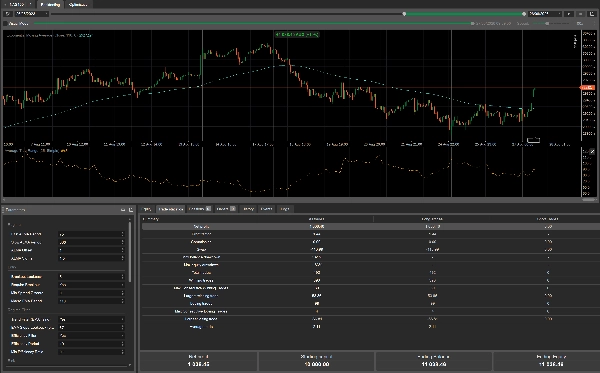Viewport: 600px width, 373px height.
Task: Click the stepper arrows on the 200 value field
Action: [x=122, y=242]
